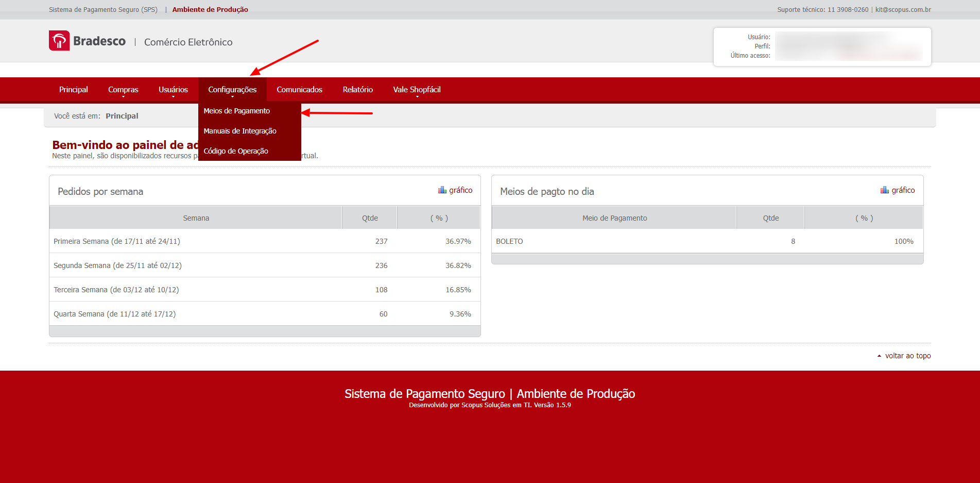The width and height of the screenshot is (980, 483).
Task: Click BOLETO quantity value 8
Action: (793, 241)
